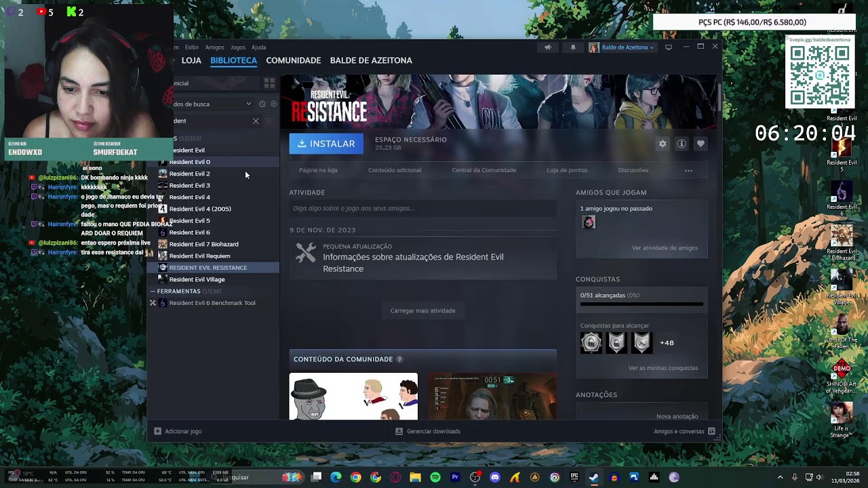Image resolution: width=868 pixels, height=488 pixels.
Task: Select Resident Evil 6 Benchmark Tool
Action: (212, 303)
